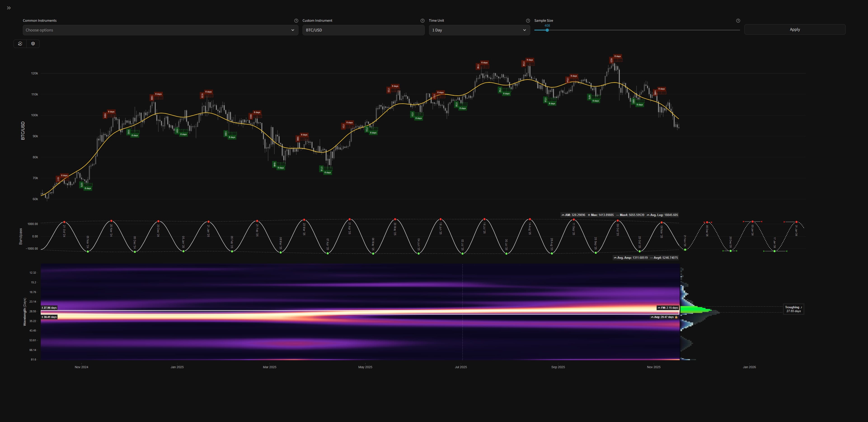Click the help icon beside Common Instruments
Screen dimensions: 868x422
[296, 21]
